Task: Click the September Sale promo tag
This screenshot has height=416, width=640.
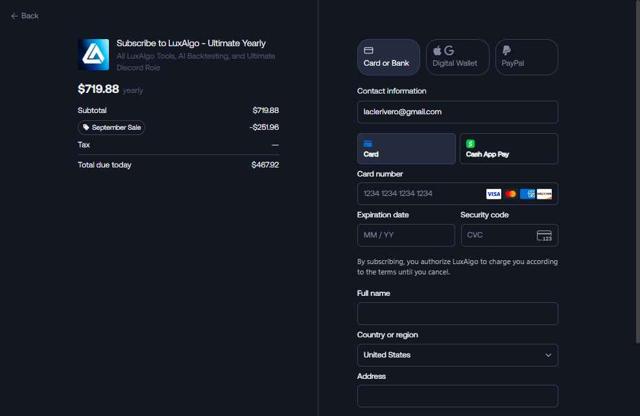Action: pos(111,127)
